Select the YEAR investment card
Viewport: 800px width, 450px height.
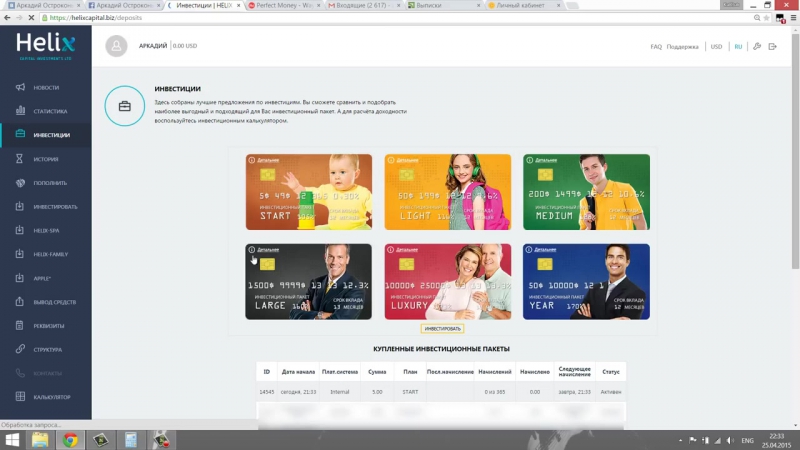(x=586, y=282)
